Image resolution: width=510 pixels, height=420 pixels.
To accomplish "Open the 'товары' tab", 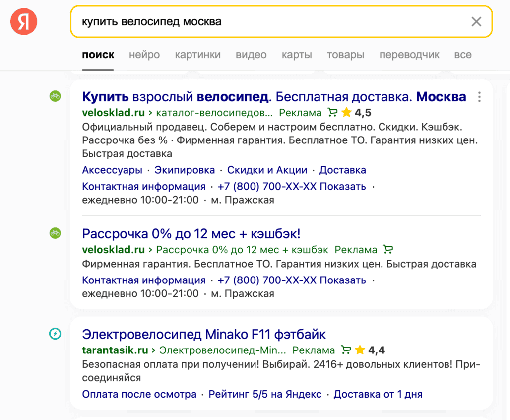I will tap(345, 55).
